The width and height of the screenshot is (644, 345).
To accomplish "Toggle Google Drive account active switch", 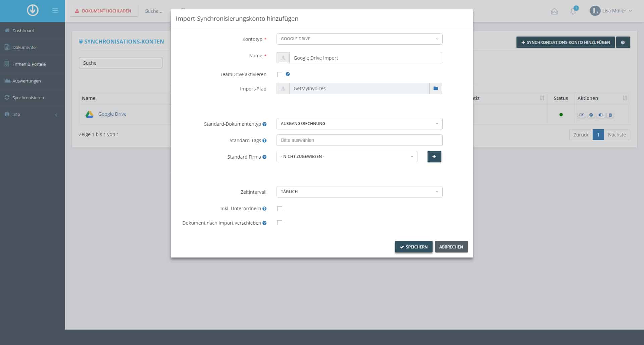I will click(601, 115).
